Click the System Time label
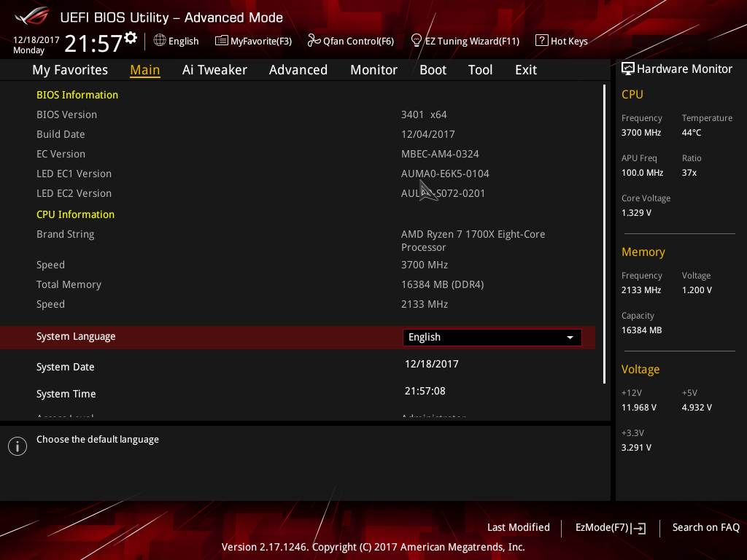Screen dimensions: 747x560 [66, 394]
